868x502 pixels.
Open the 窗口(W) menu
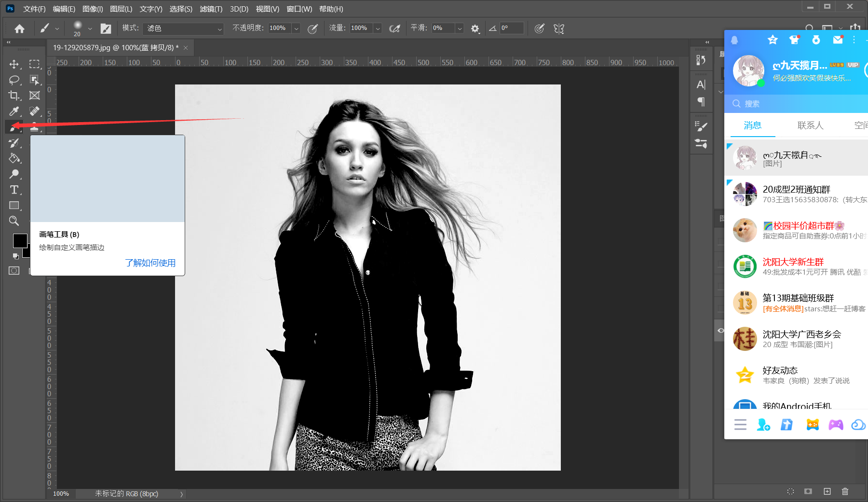tap(299, 9)
